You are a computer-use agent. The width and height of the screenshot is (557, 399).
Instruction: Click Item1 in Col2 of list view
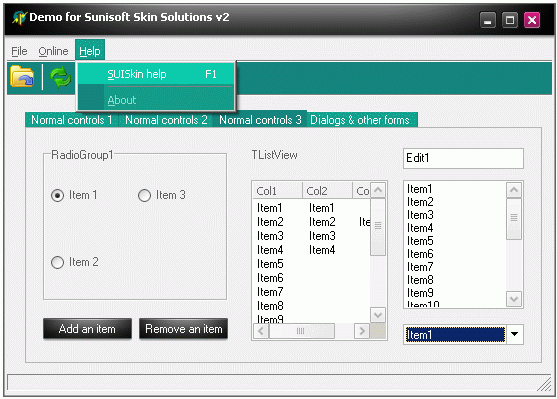click(321, 208)
